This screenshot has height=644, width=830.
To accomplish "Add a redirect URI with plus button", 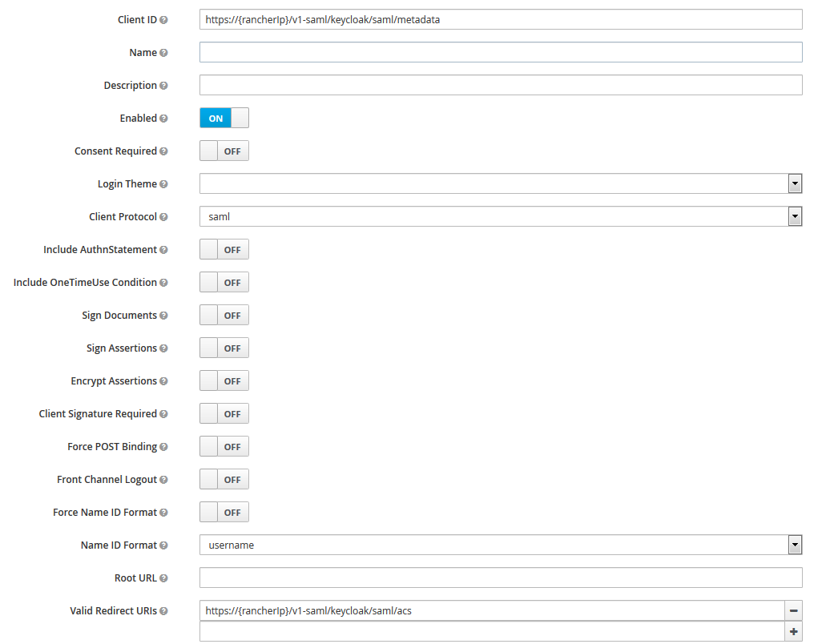I will pos(793,631).
